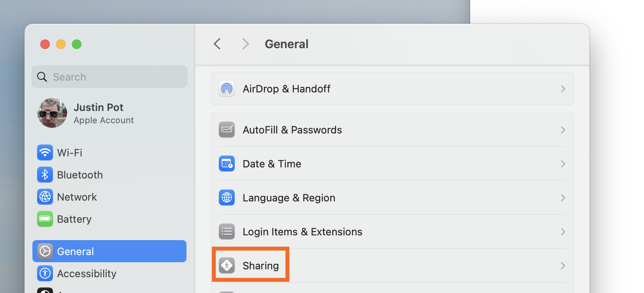
Task: Open AirDrop & Handoff using its chevron
Action: 563,88
